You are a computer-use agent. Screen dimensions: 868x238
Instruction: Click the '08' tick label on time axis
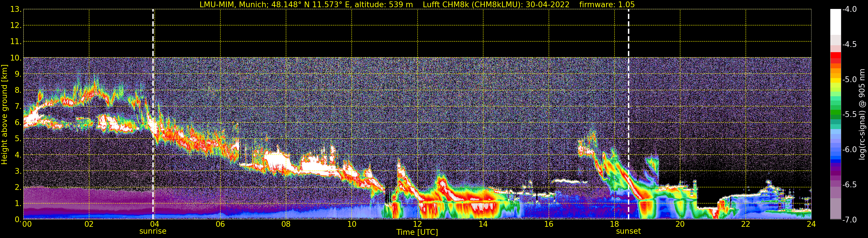(x=286, y=224)
